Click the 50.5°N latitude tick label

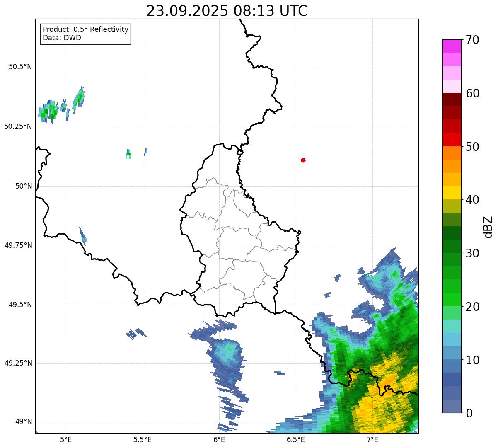coord(20,67)
